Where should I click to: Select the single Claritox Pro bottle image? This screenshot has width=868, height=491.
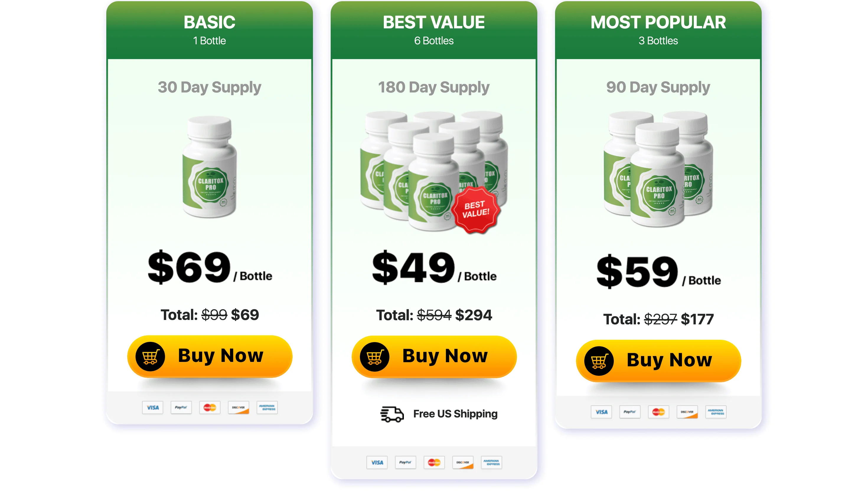pos(210,167)
